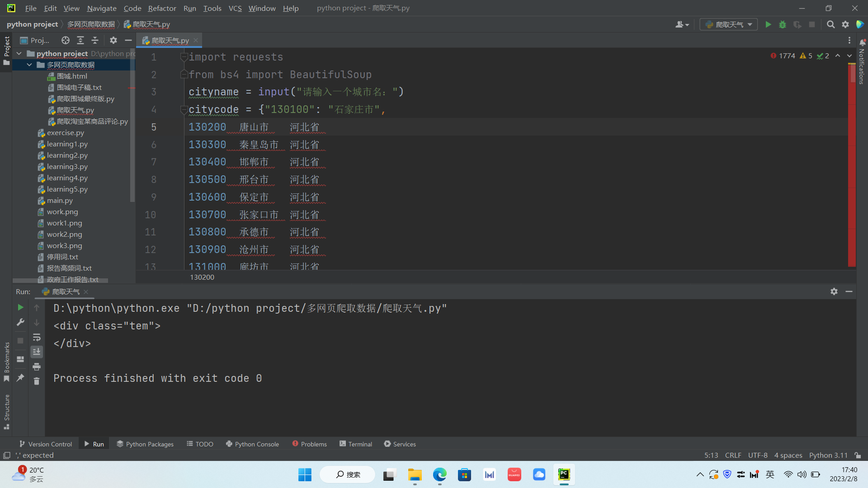Click UTF-8 encoding in status bar
868x488 pixels.
758,455
